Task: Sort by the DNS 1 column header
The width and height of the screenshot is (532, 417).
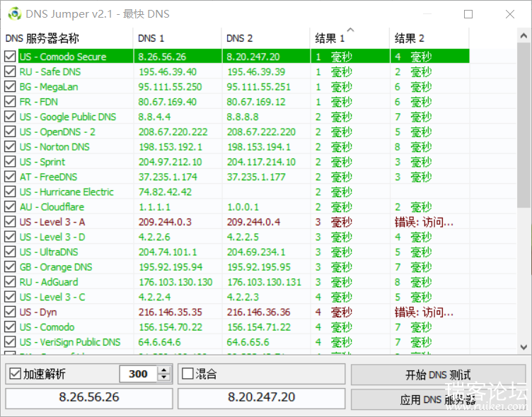Action: (178, 38)
